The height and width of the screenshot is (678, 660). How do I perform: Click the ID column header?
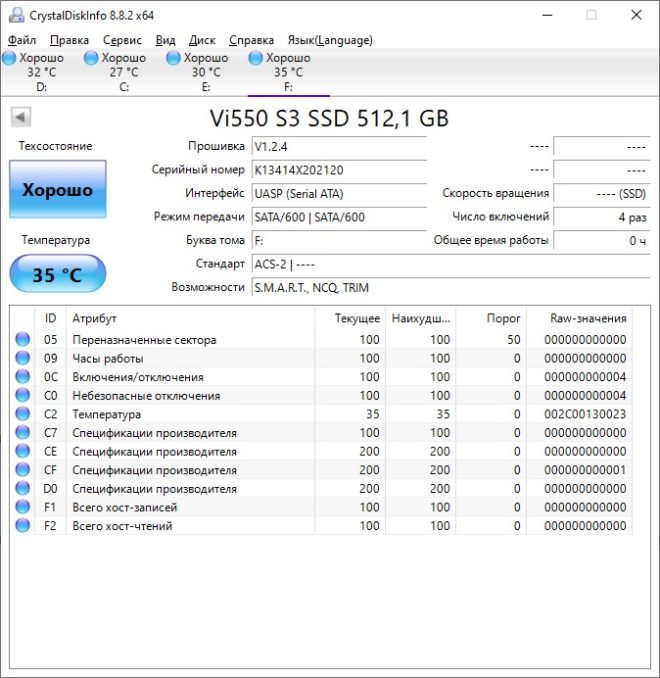click(50, 318)
